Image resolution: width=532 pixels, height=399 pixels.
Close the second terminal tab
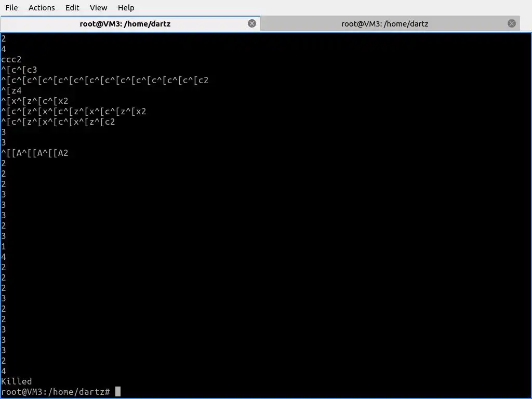coord(512,23)
